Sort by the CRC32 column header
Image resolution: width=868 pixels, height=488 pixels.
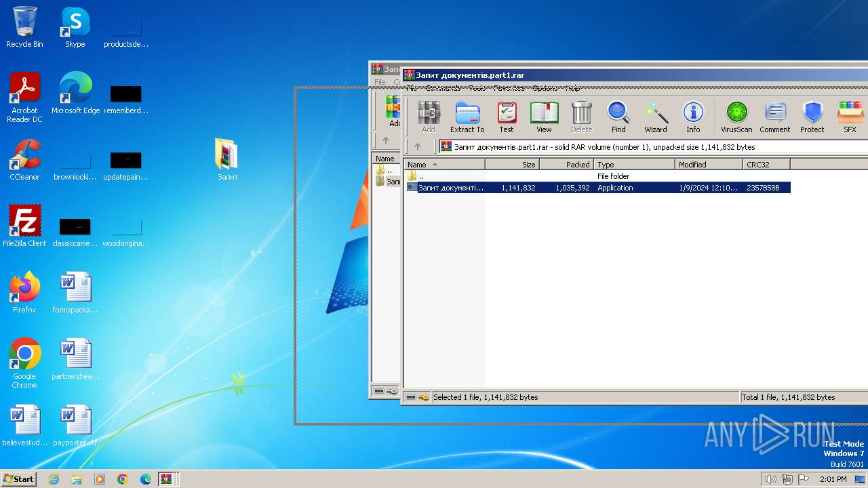(x=766, y=164)
